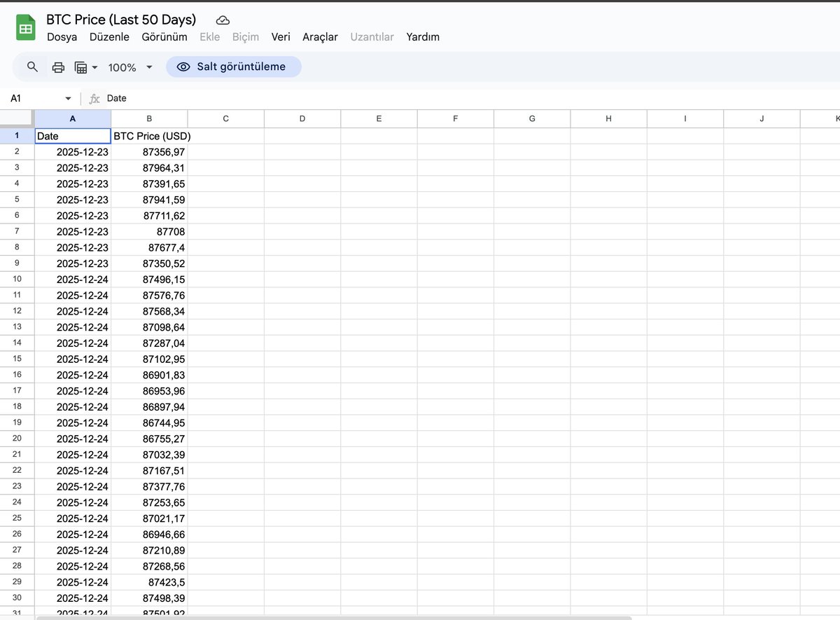Click the BTC Price (USD) header cell
Image resolution: width=840 pixels, height=620 pixels.
tap(149, 136)
